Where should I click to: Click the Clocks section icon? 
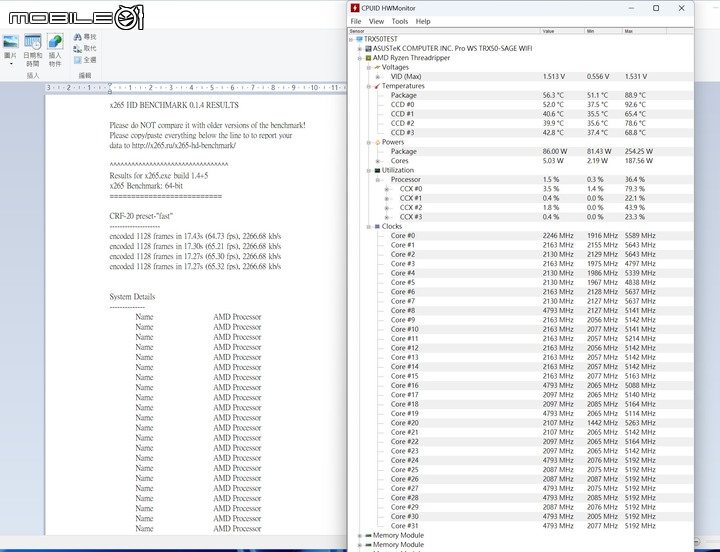pyautogui.click(x=377, y=226)
